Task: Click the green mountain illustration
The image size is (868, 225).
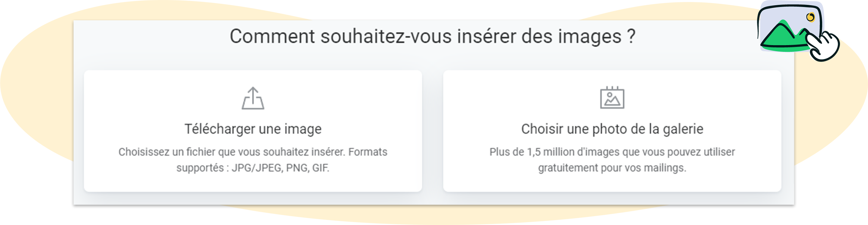Action: pyautogui.click(x=782, y=36)
